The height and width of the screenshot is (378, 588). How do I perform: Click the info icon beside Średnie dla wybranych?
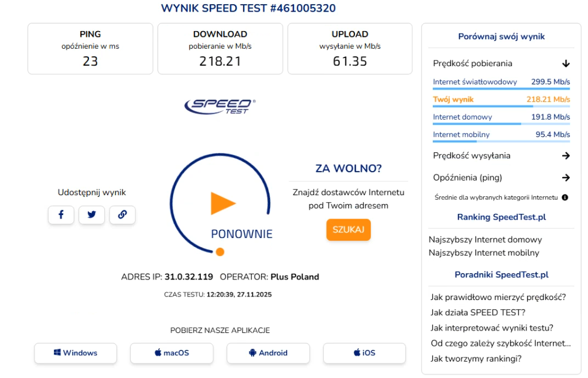565,197
